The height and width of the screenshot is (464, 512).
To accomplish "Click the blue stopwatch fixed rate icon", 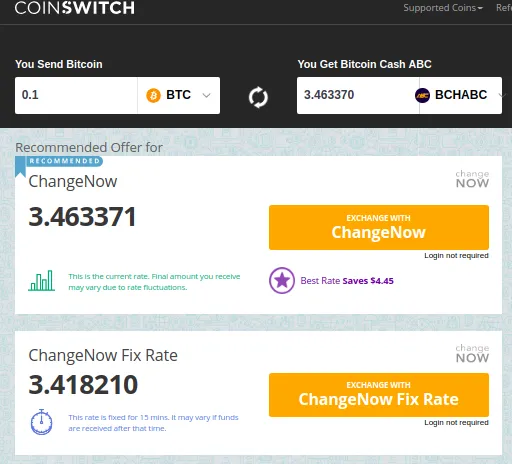I will click(x=42, y=422).
